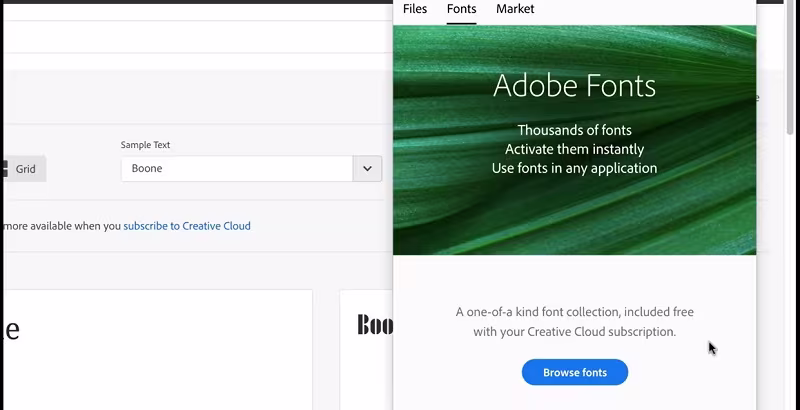Expand the Sample Text dropdown arrow

tap(367, 169)
